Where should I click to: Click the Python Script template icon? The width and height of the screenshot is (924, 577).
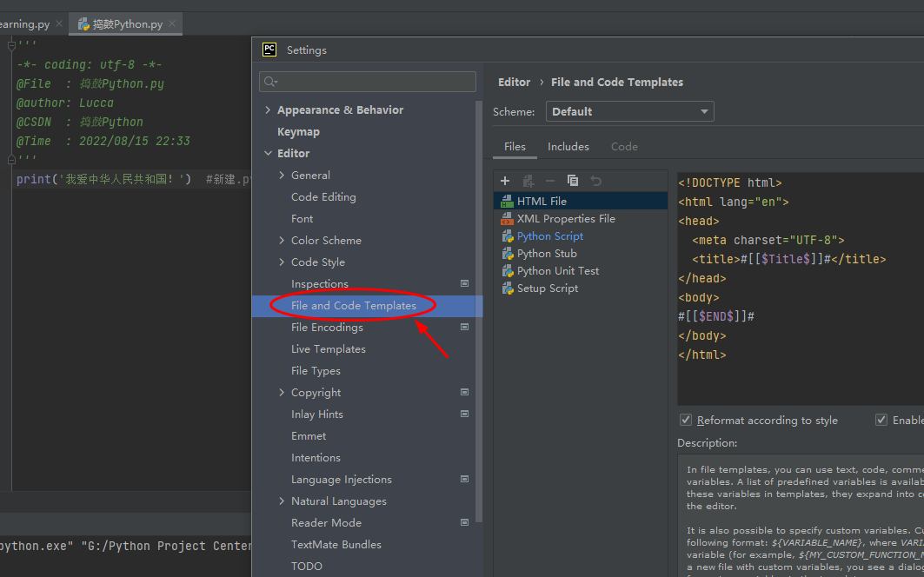tap(507, 236)
